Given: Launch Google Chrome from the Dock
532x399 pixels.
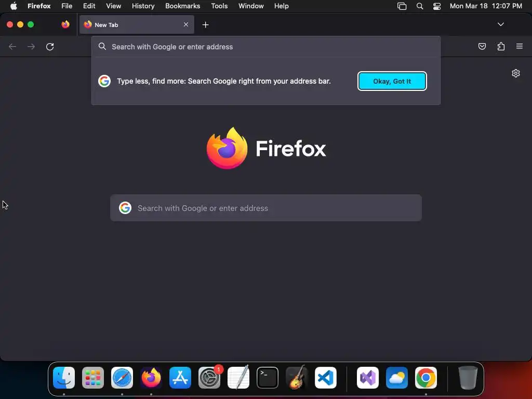Looking at the screenshot, I should pyautogui.click(x=426, y=378).
